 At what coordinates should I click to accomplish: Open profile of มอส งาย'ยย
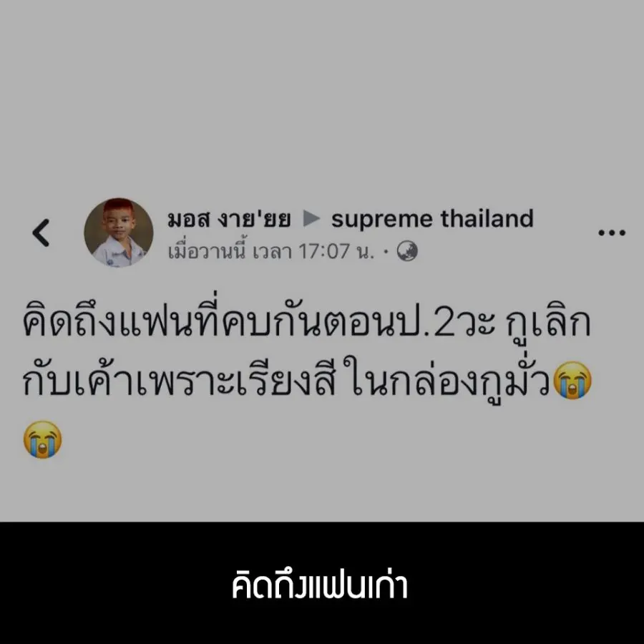[229, 219]
